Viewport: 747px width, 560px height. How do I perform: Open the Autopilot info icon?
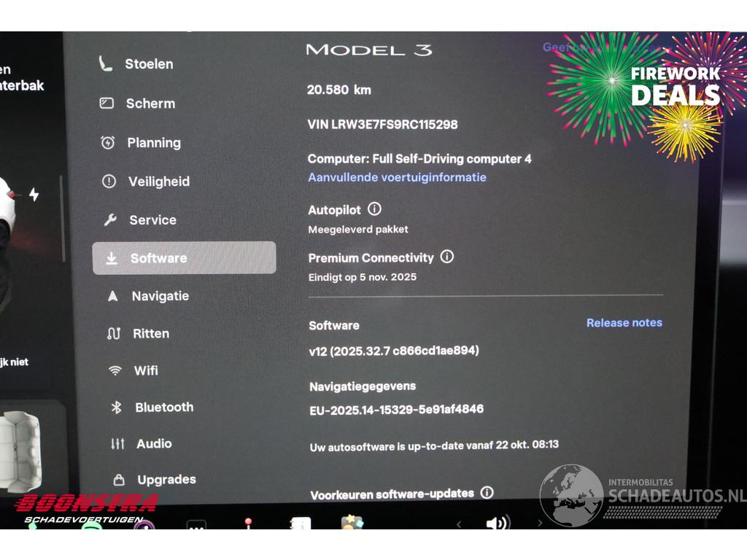(374, 209)
